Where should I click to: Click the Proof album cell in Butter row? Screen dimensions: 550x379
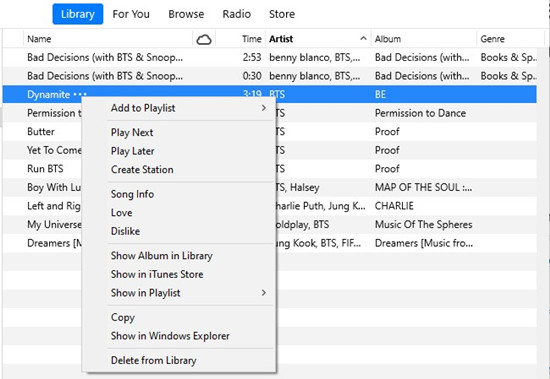click(387, 132)
